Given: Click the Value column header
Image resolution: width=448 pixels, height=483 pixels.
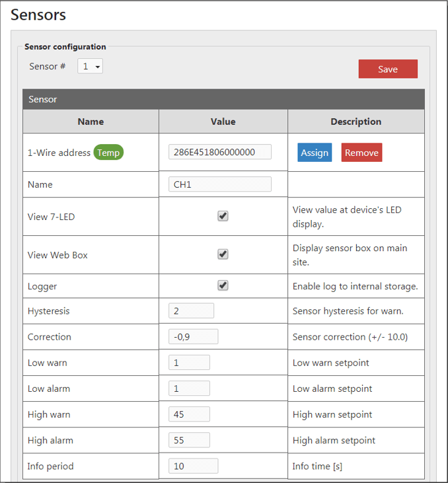Looking at the screenshot, I should click(223, 122).
